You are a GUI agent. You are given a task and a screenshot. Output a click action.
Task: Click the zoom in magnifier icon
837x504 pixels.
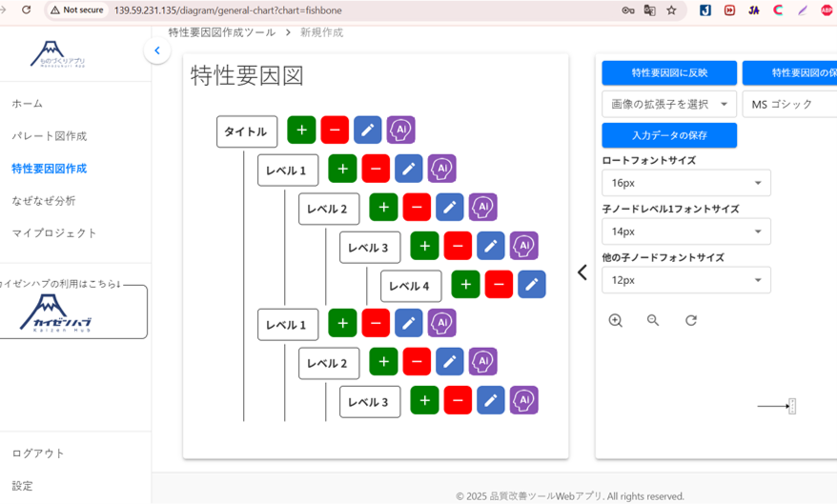(616, 320)
